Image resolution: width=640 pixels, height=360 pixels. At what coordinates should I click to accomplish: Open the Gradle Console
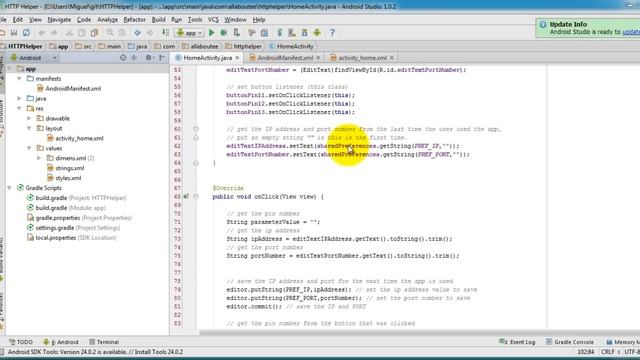point(570,342)
